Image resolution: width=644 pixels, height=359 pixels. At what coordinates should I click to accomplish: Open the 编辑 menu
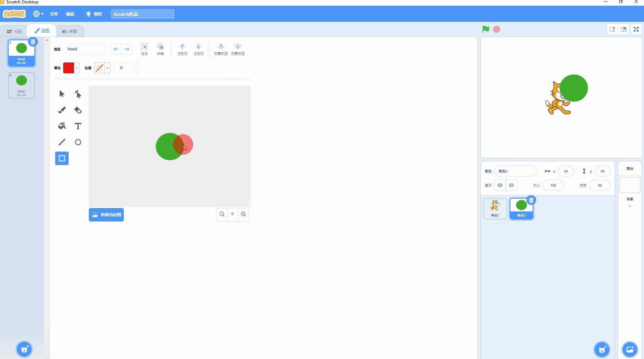pos(70,14)
